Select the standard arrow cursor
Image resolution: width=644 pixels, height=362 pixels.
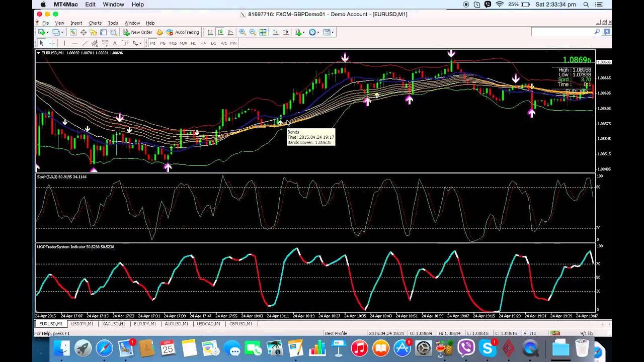coord(42,43)
